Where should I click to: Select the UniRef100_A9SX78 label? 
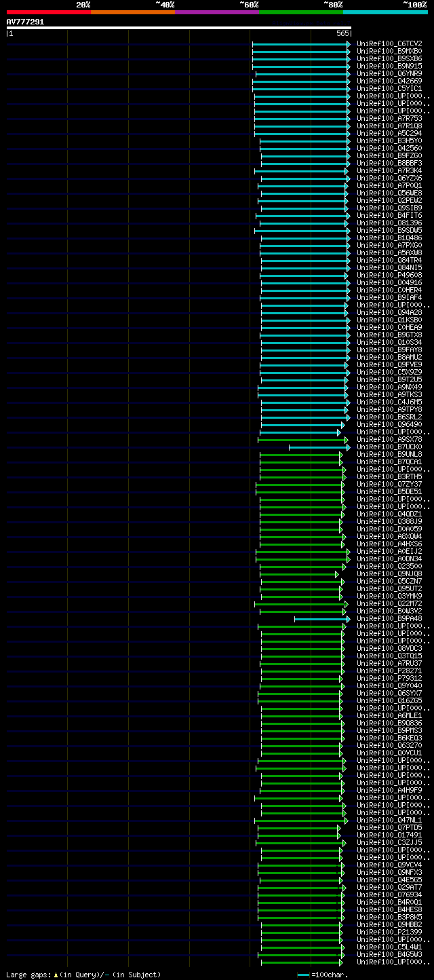(389, 439)
